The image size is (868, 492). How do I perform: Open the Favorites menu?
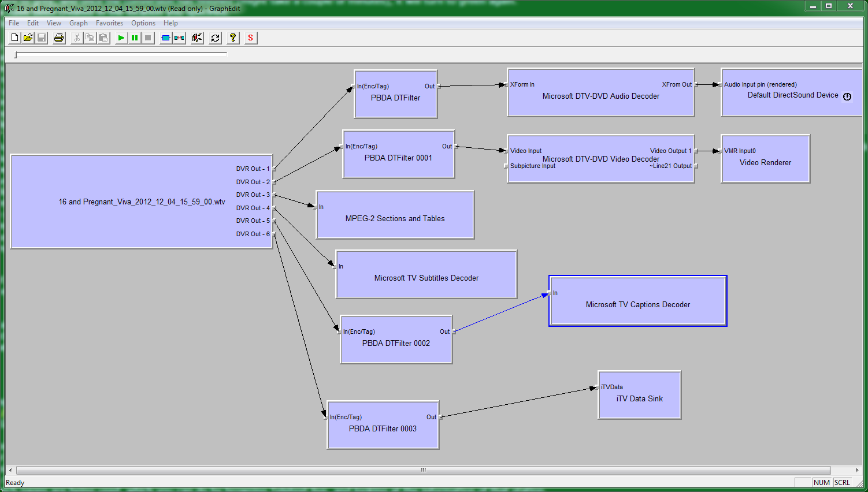pyautogui.click(x=109, y=23)
